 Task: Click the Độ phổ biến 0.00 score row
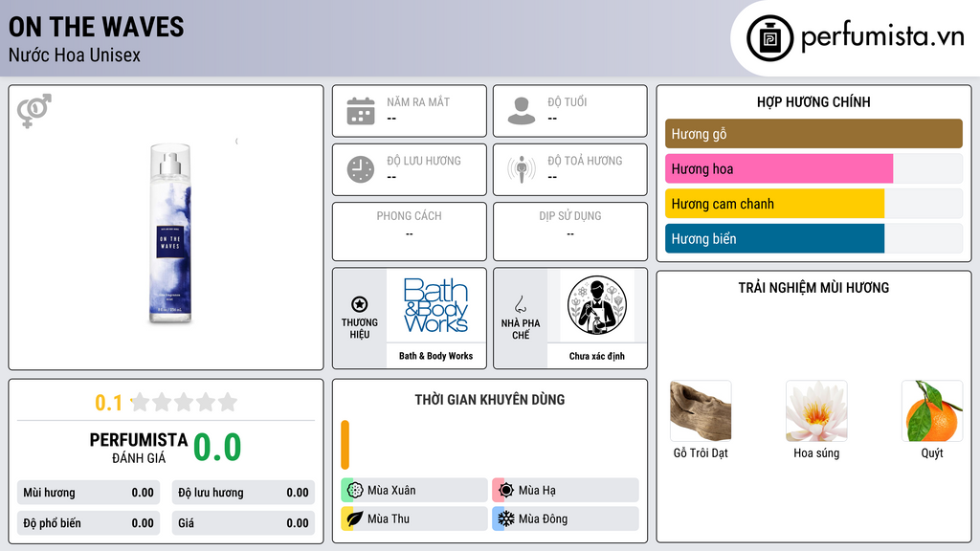click(x=88, y=523)
